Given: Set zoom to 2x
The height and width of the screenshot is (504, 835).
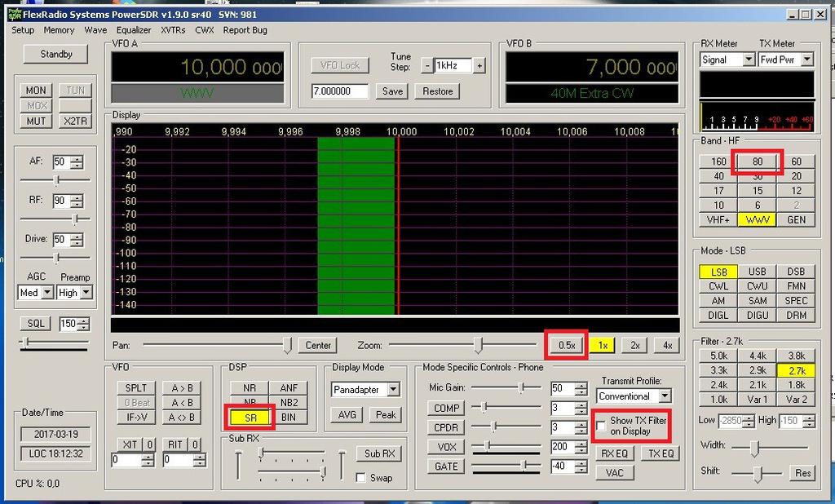Looking at the screenshot, I should coord(634,345).
